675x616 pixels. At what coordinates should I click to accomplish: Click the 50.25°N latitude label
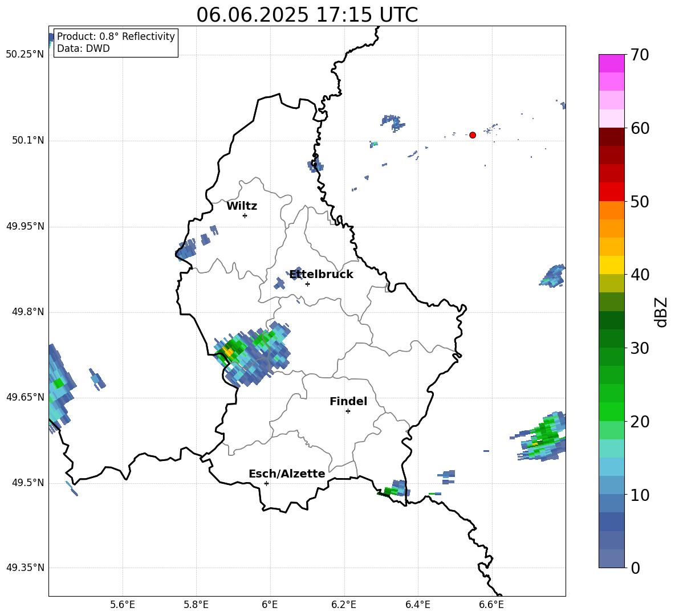pyautogui.click(x=25, y=55)
